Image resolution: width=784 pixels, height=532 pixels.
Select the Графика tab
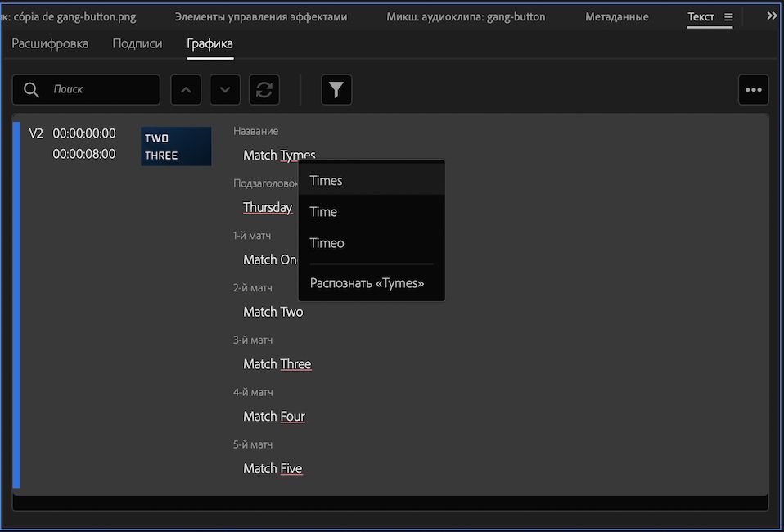pyautogui.click(x=210, y=43)
